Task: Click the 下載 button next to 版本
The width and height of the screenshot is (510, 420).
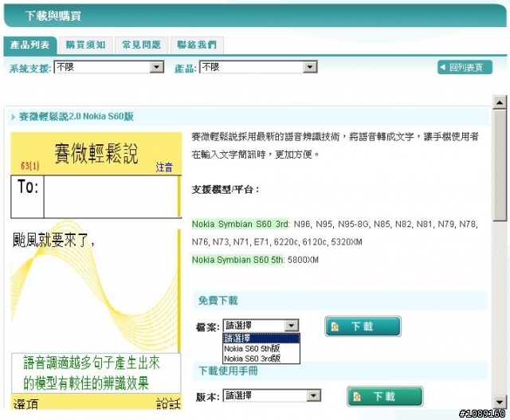Action: (x=385, y=396)
